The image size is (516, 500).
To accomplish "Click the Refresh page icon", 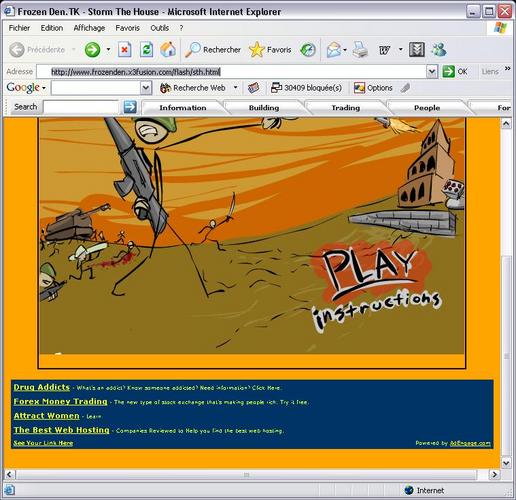I will click(x=146, y=50).
